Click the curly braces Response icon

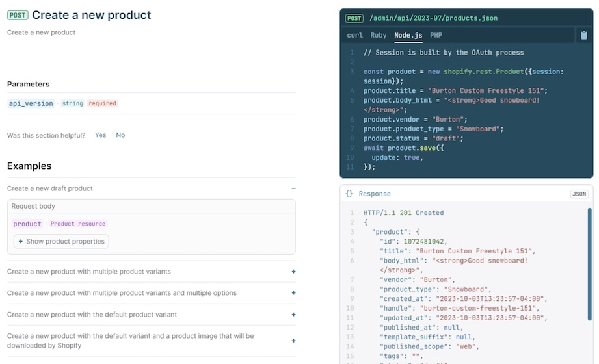pos(349,194)
